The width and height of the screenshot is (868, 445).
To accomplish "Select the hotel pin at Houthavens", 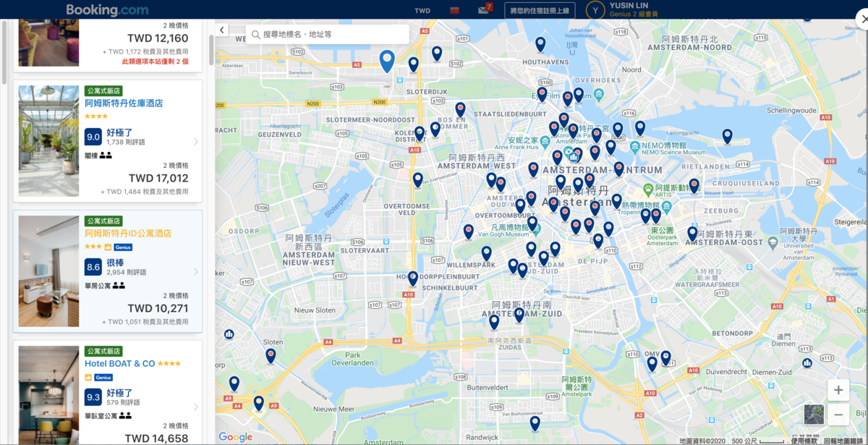I will click(x=540, y=45).
